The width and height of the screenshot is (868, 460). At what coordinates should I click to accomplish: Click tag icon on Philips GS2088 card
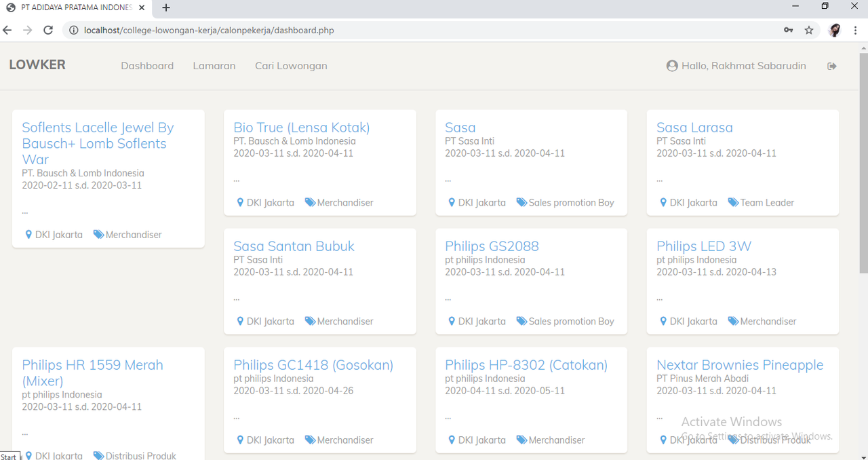[521, 321]
